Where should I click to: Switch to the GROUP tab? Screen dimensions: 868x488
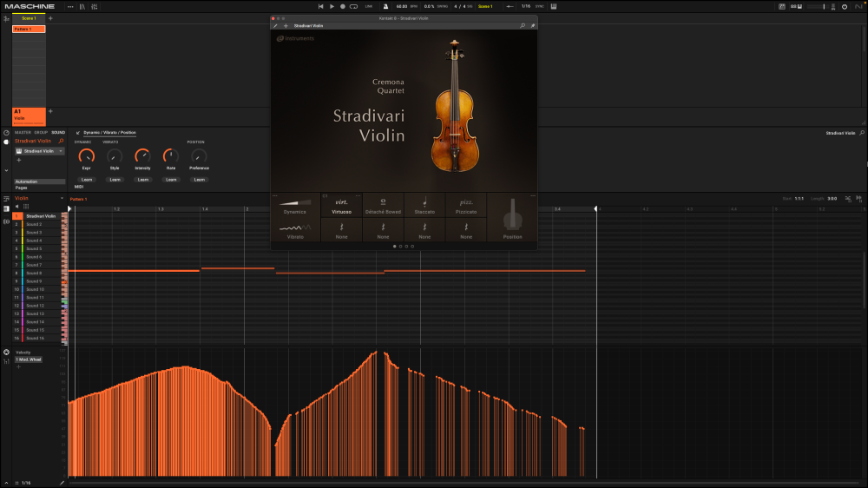41,133
